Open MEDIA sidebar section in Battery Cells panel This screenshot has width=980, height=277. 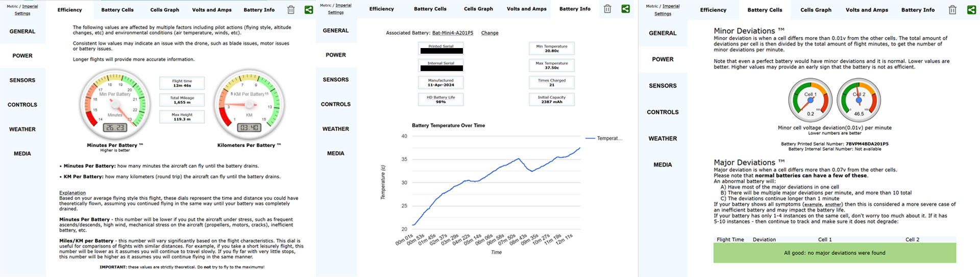coord(663,165)
